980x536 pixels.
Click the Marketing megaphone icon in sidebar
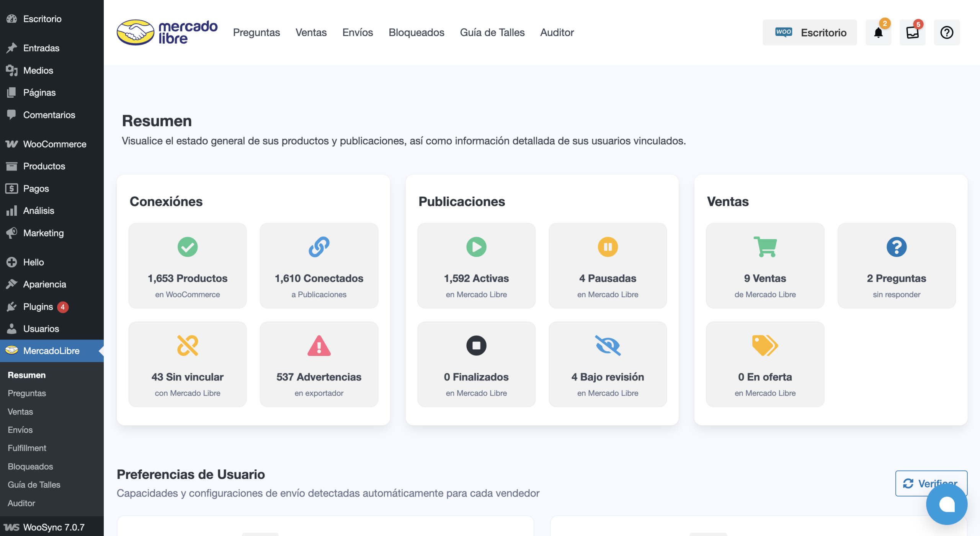pos(11,233)
